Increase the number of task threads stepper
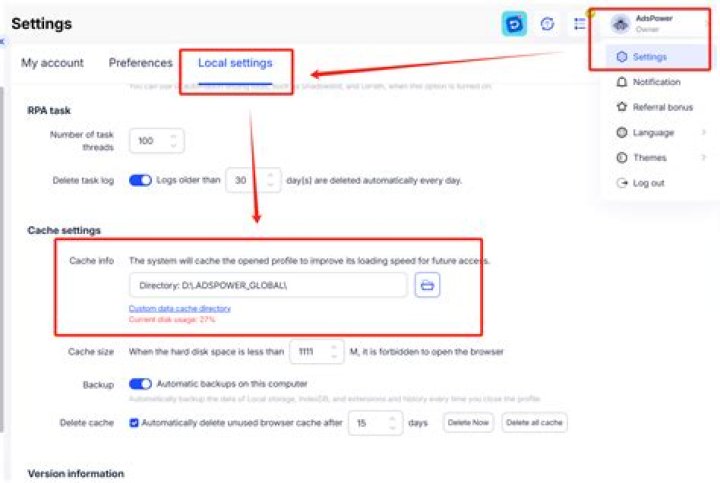Image resolution: width=720 pixels, height=483 pixels. [174, 136]
